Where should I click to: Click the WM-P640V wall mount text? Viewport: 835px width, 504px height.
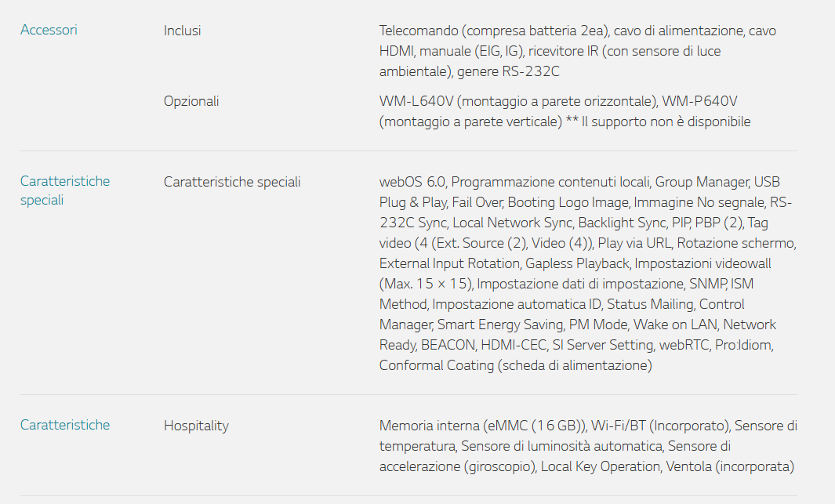click(x=699, y=101)
